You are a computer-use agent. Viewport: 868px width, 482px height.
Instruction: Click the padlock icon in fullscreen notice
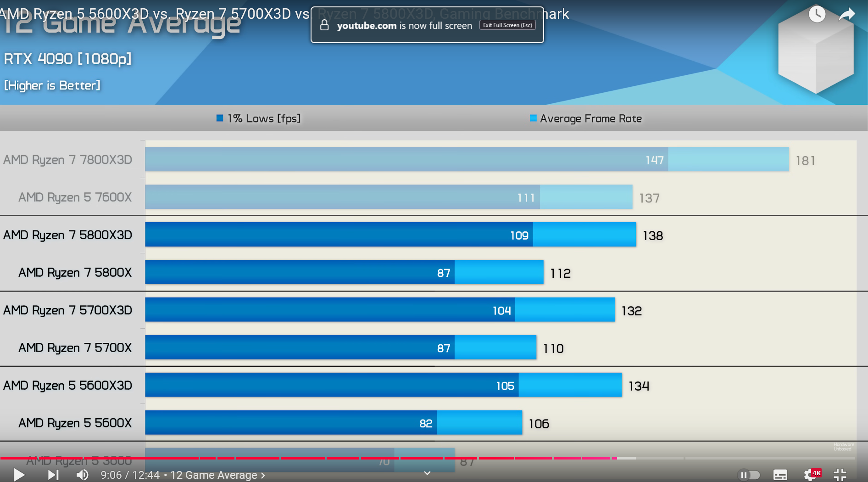[324, 25]
